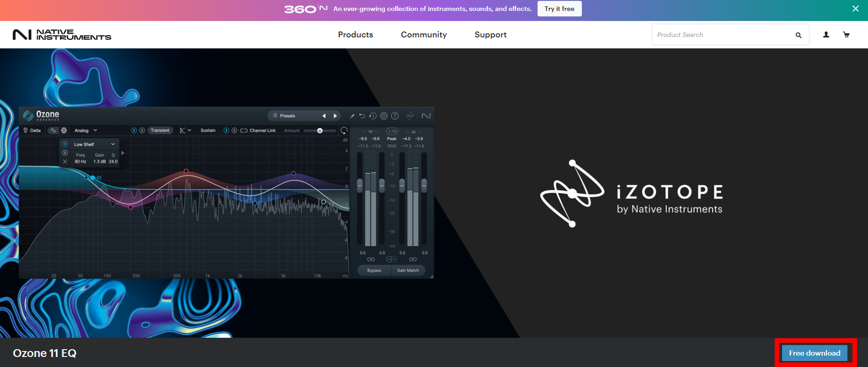Toggle Delta listen ear icon
868x367 pixels.
[x=26, y=131]
